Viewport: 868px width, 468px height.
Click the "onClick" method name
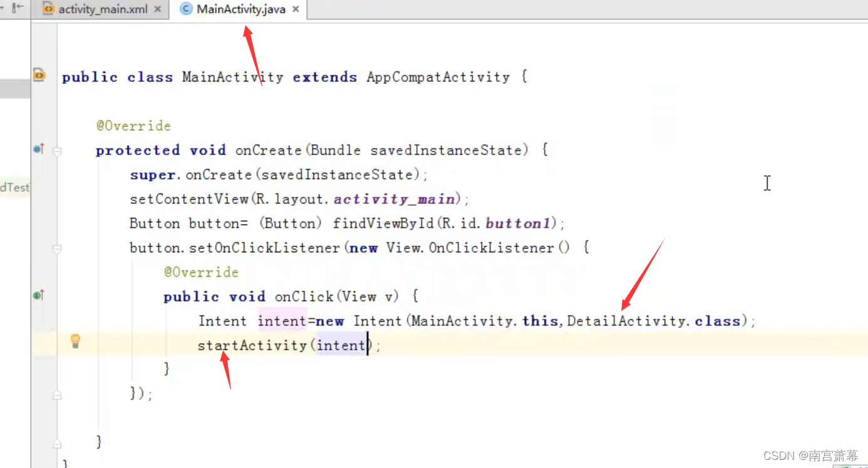(304, 297)
